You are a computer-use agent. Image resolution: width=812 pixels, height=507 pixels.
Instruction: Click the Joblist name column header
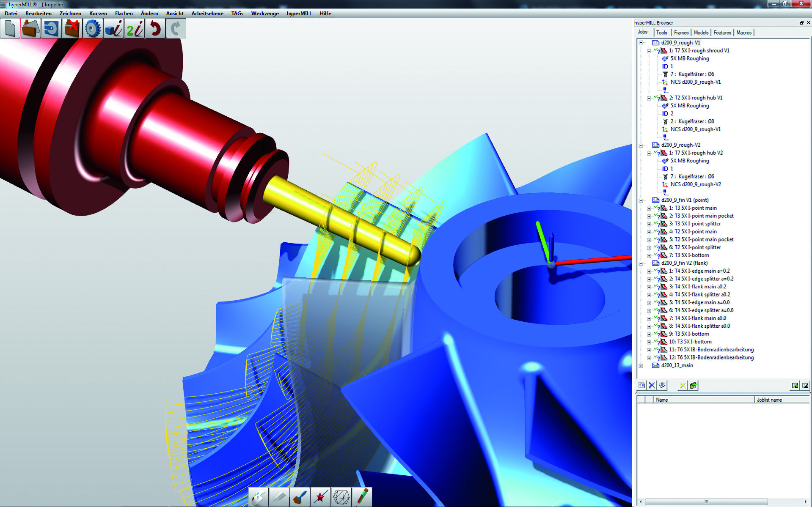coord(782,400)
